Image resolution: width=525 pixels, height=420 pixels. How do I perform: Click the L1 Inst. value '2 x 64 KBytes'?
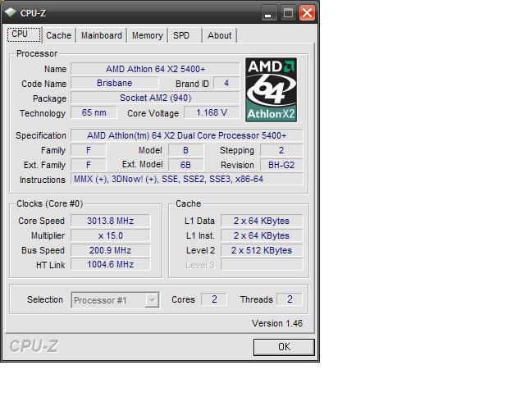pos(262,235)
